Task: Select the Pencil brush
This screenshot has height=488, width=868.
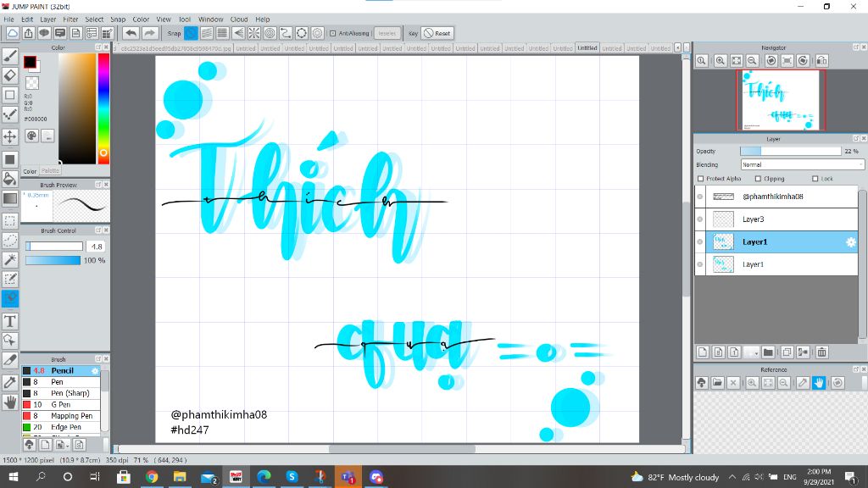Action: point(61,371)
